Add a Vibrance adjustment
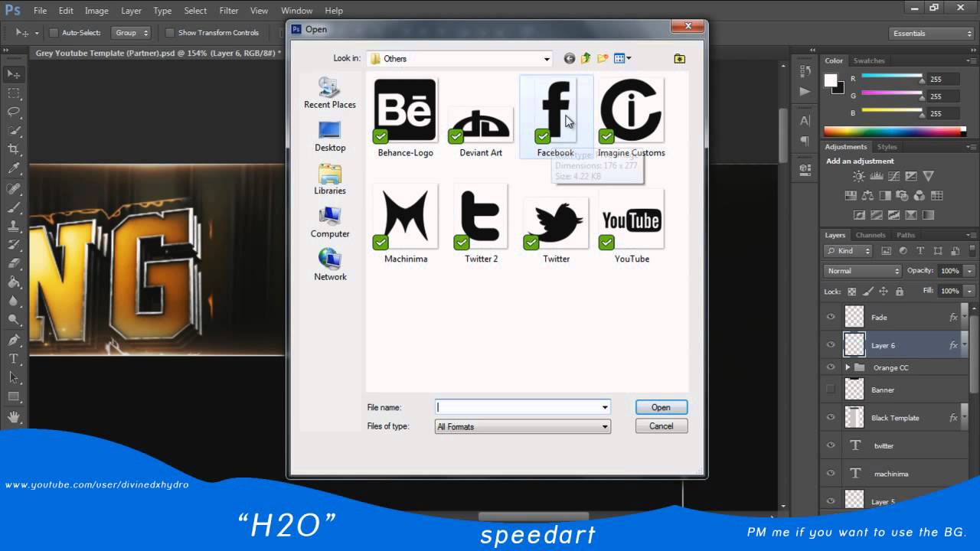980x551 pixels. (x=928, y=176)
